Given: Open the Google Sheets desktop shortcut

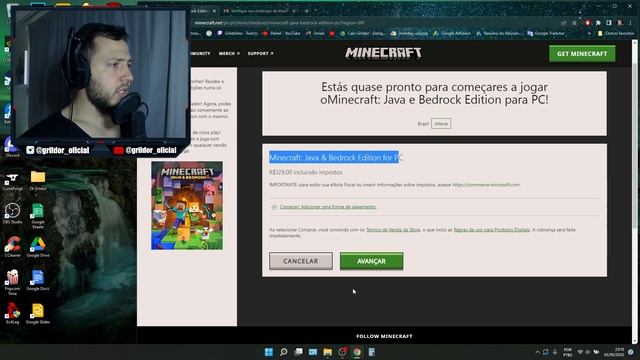Looking at the screenshot, I should 38,216.
